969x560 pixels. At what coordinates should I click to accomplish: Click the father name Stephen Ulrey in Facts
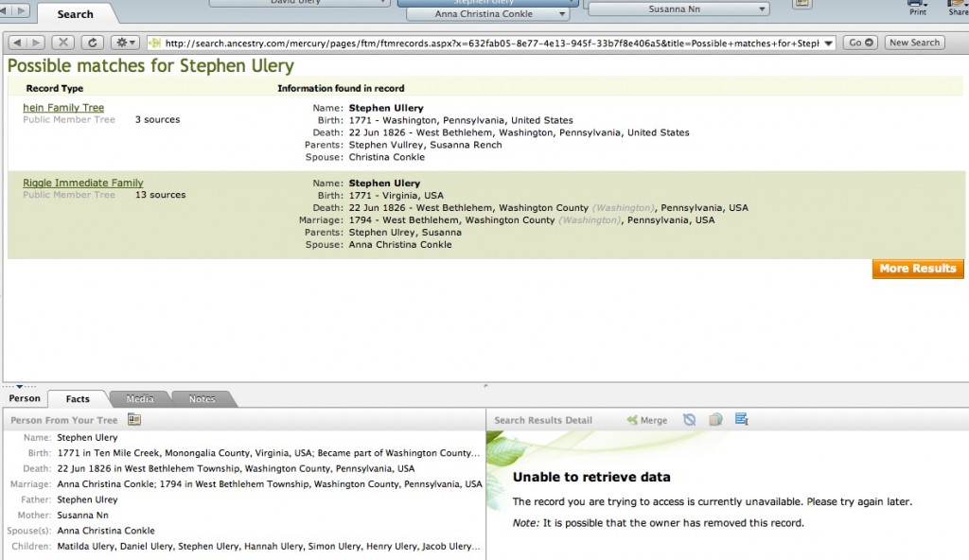click(87, 499)
